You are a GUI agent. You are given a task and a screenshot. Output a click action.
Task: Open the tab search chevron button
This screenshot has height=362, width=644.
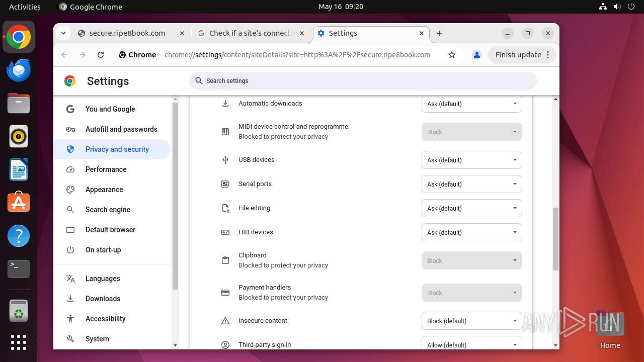[x=63, y=33]
